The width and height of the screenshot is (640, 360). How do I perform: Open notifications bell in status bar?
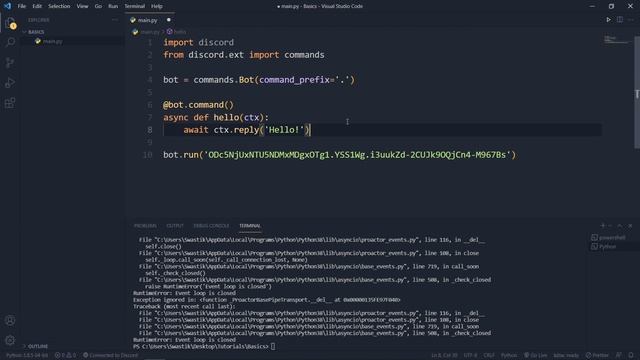click(631, 355)
